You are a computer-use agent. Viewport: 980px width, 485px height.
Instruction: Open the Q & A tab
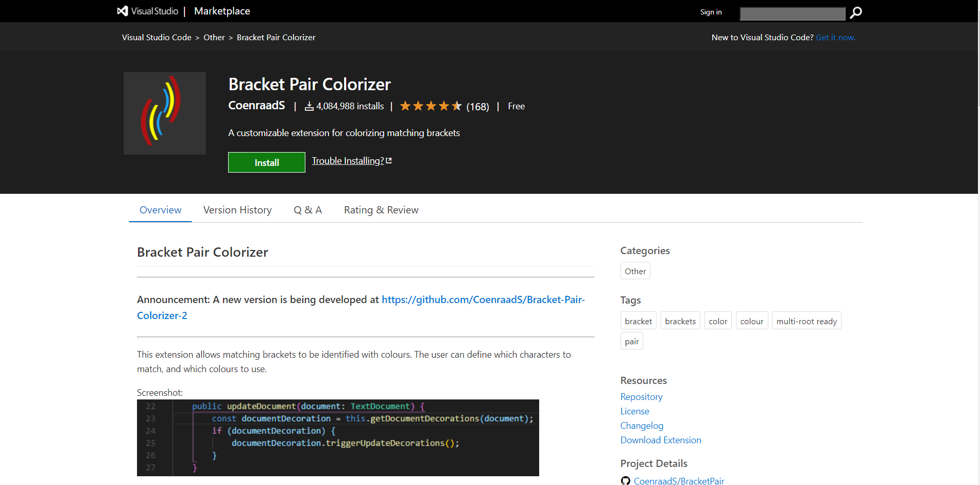pyautogui.click(x=308, y=210)
